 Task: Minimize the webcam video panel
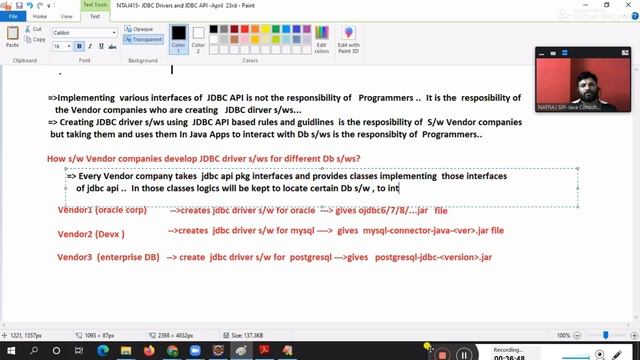542,53
